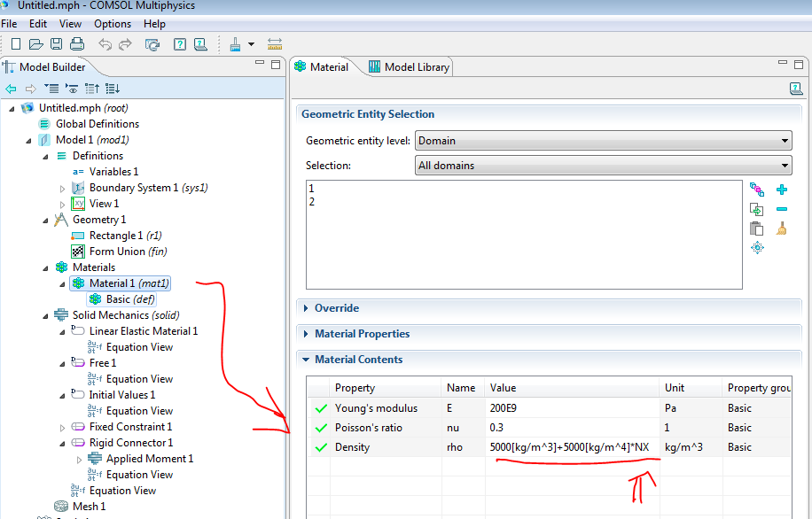Open the Options menu
Screen dimensions: 812x519
113,24
